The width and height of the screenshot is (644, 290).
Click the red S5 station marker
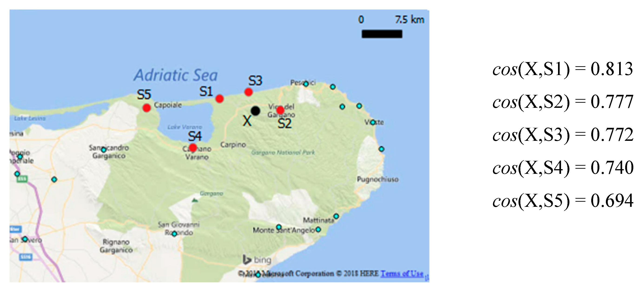146,108
